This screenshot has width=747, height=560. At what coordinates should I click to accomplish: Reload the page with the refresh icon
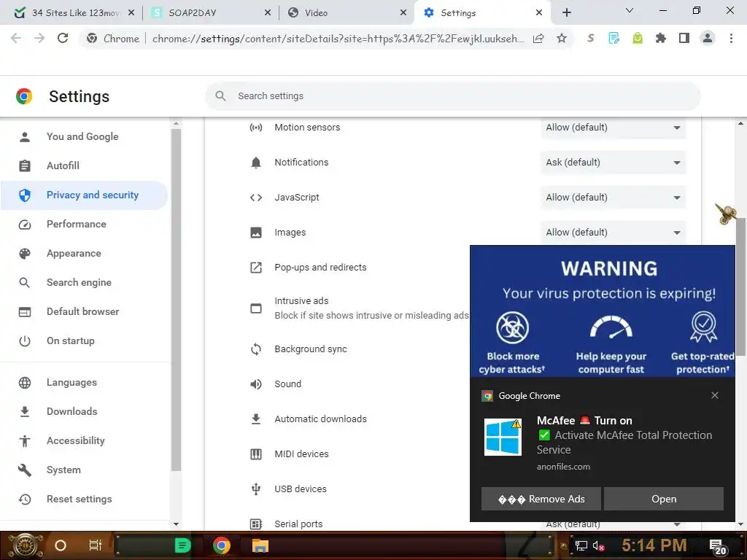63,38
